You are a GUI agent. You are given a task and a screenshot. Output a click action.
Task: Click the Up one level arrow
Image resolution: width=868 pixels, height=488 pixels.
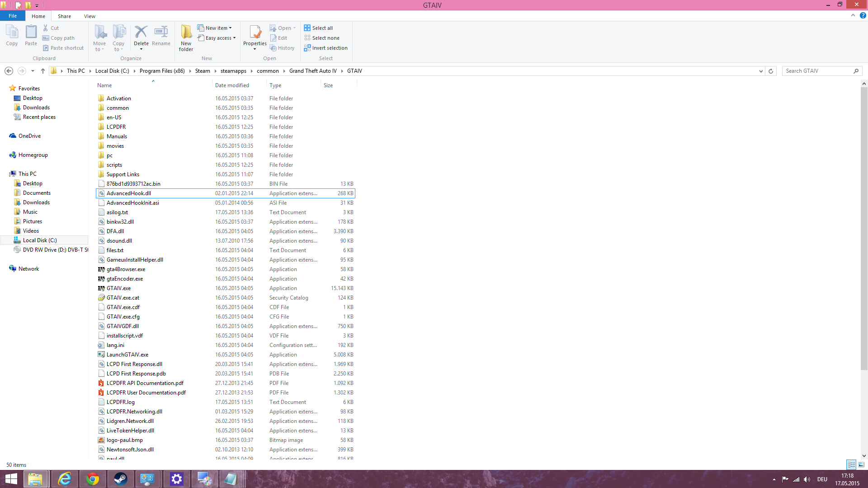pos(43,71)
